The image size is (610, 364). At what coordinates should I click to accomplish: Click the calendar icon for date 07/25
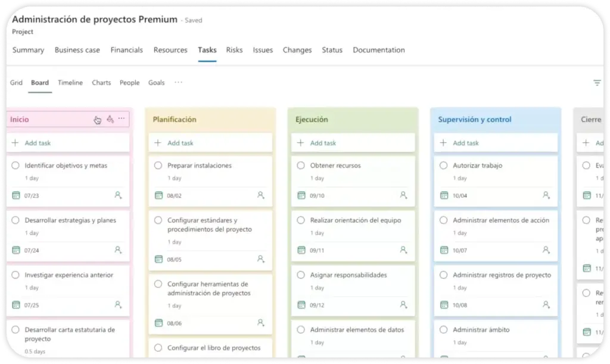click(x=16, y=305)
